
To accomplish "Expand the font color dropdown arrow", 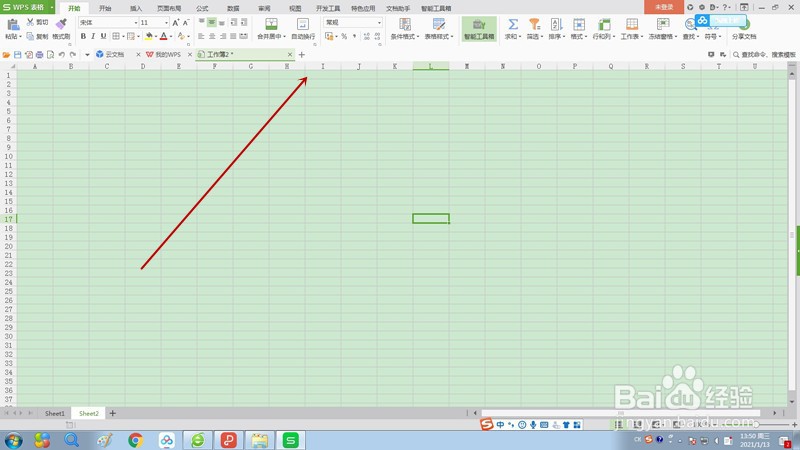I will pyautogui.click(x=170, y=37).
